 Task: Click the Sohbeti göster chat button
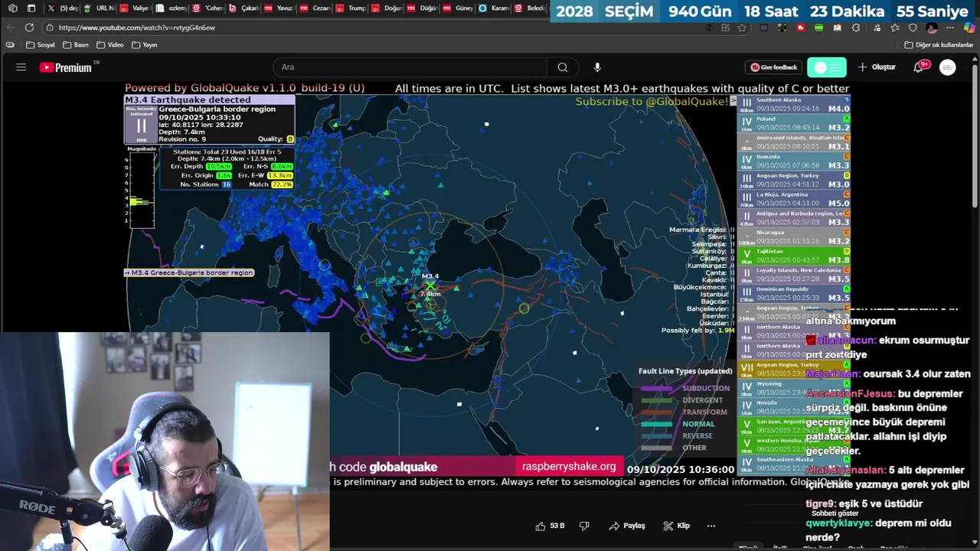pyautogui.click(x=835, y=514)
